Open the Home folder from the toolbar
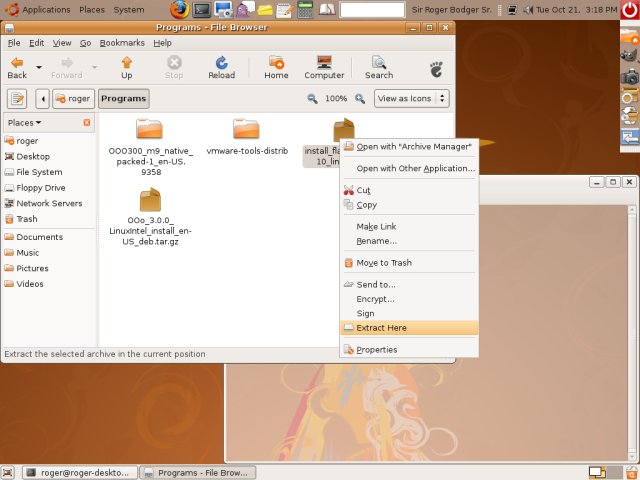Screen dimensions: 640x480 click(x=276, y=67)
